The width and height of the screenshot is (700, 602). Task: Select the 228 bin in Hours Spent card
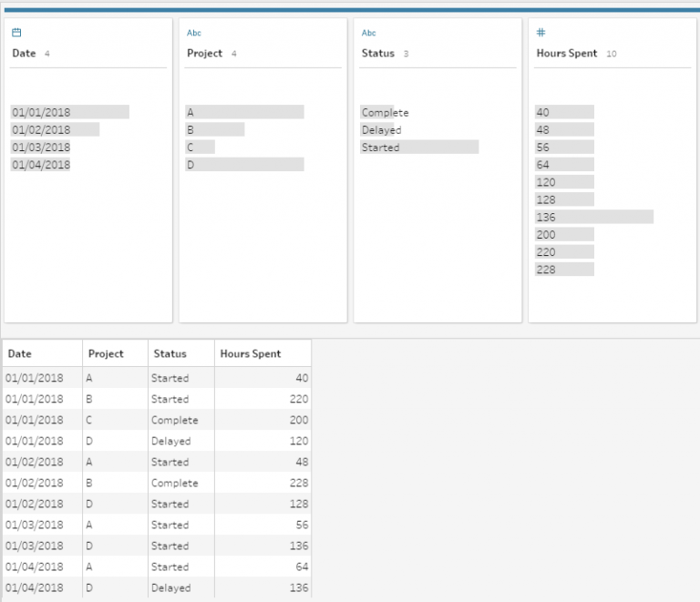[x=564, y=270]
